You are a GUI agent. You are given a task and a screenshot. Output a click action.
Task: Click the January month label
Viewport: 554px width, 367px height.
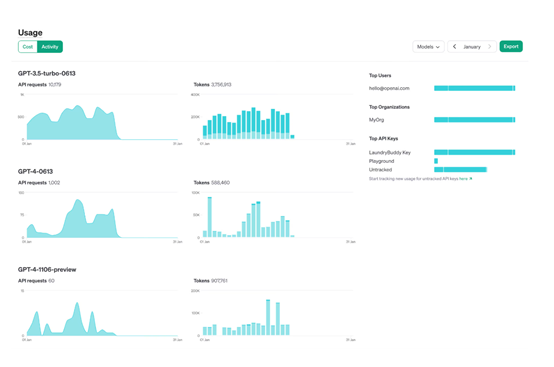472,47
